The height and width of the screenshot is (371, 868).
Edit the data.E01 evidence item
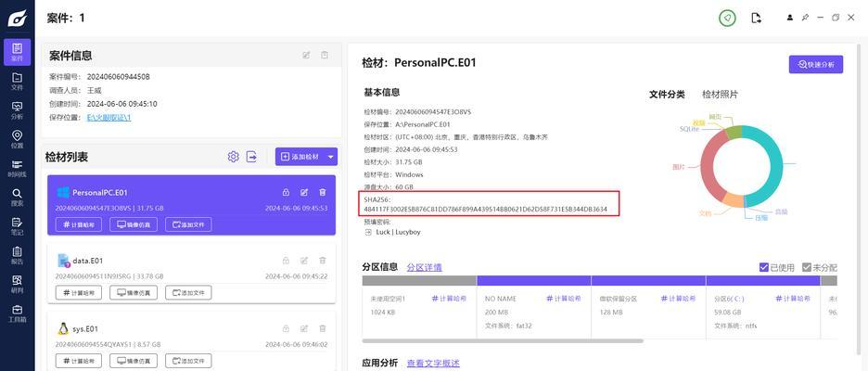pos(304,261)
